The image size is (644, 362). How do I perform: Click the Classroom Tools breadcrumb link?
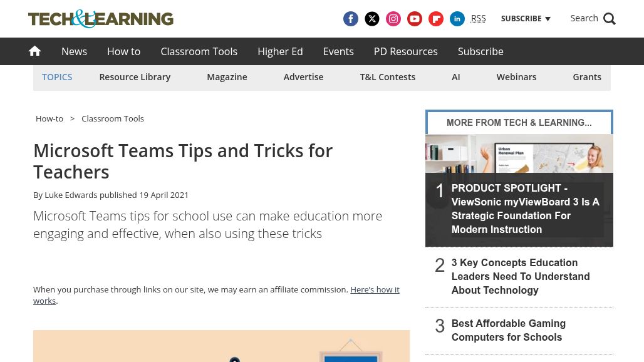pos(113,118)
